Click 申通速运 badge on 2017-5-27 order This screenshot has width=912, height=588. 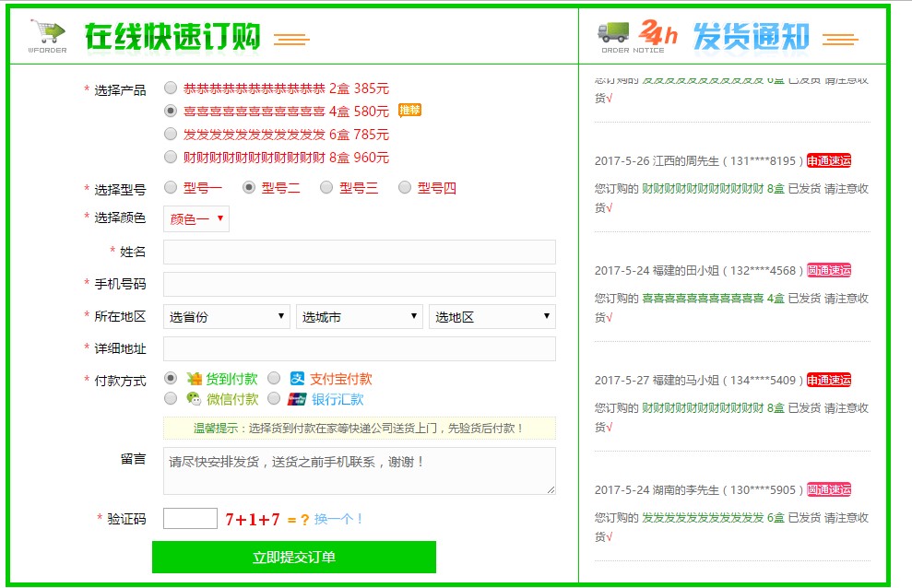tap(829, 381)
